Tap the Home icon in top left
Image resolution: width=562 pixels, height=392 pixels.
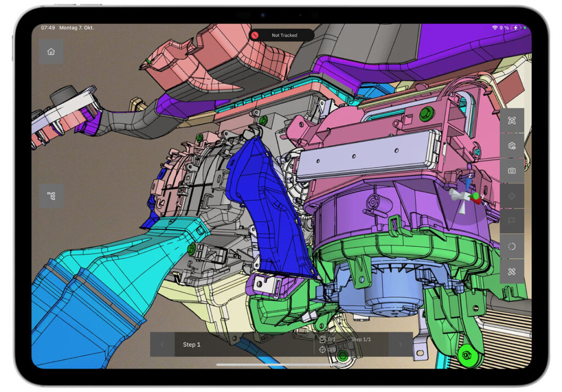click(x=52, y=51)
